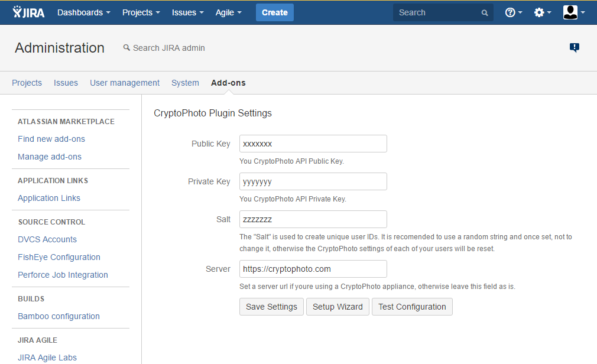Expand the Dashboards dropdown menu

(x=84, y=12)
